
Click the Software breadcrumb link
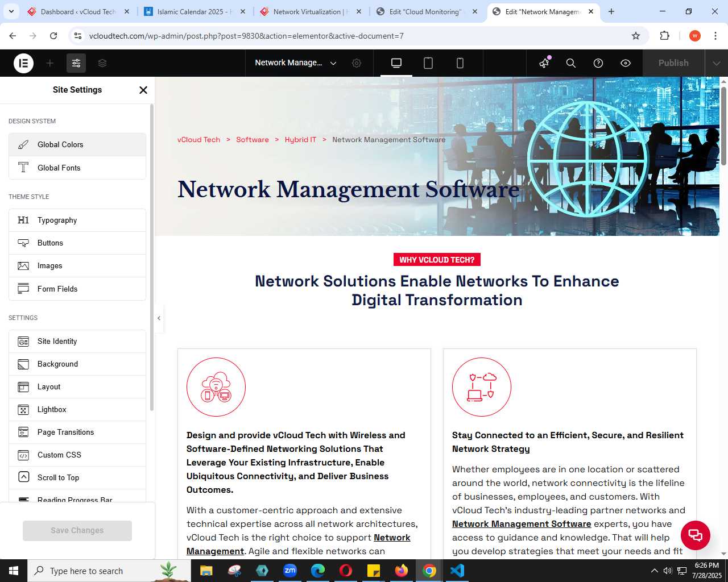[x=253, y=140]
